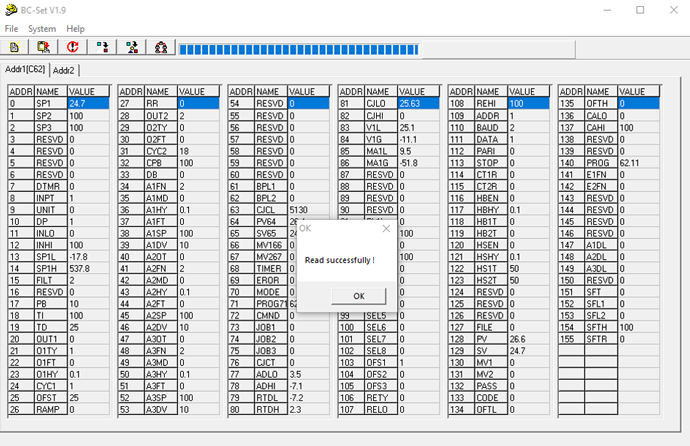Click the new document toolbar icon
The image size is (690, 446).
click(14, 47)
